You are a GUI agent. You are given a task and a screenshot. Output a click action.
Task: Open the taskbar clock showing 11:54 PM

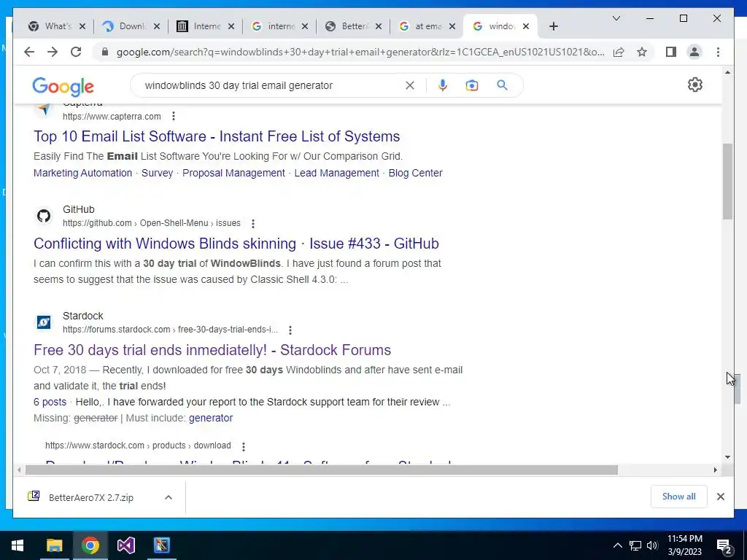[684, 545]
